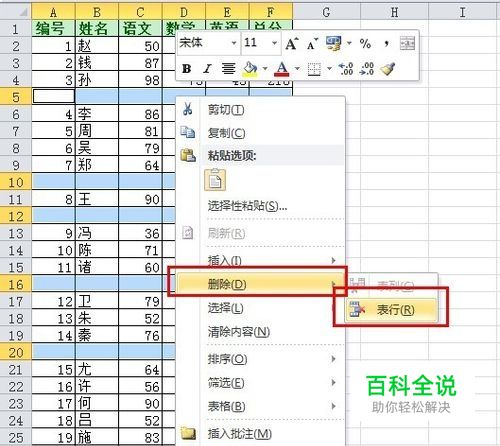Image resolution: width=500 pixels, height=446 pixels.
Task: Choose 插入批注(M) from menu
Action: pyautogui.click(x=261, y=434)
